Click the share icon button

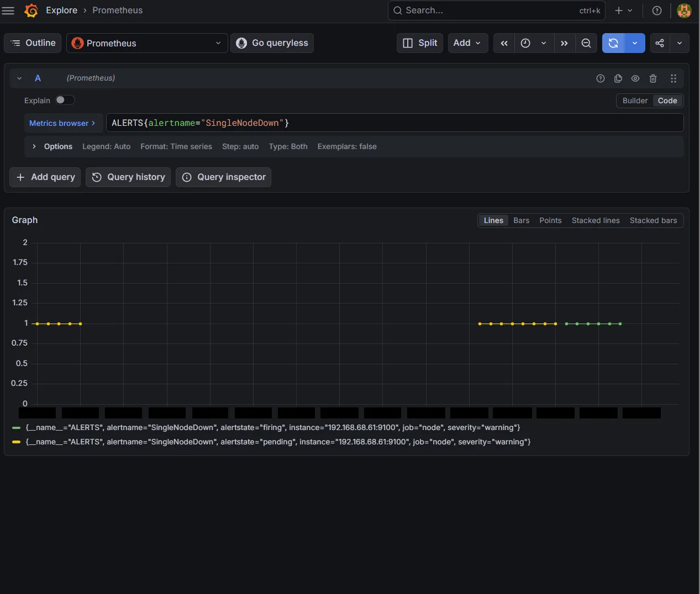660,43
